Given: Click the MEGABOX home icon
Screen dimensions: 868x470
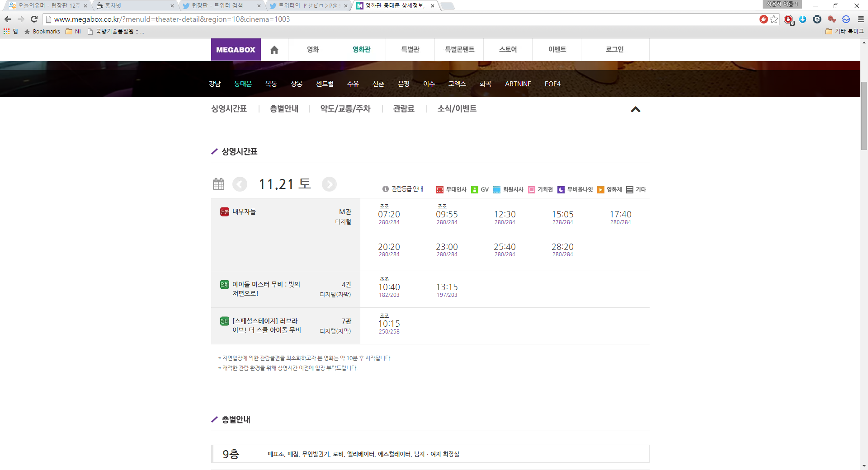Looking at the screenshot, I should (x=274, y=50).
